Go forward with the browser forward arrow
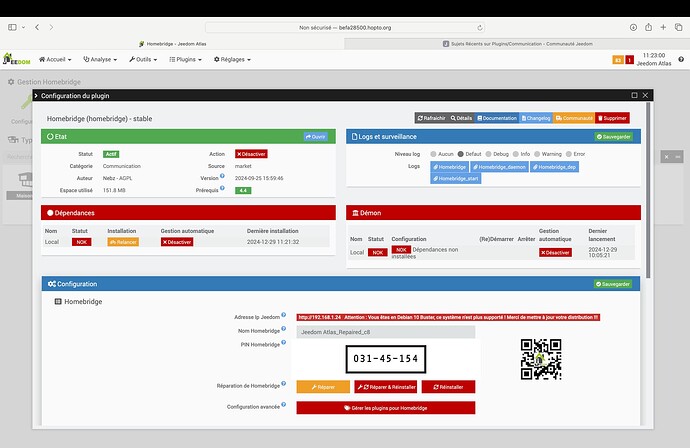This screenshot has width=690, height=448. [51, 27]
